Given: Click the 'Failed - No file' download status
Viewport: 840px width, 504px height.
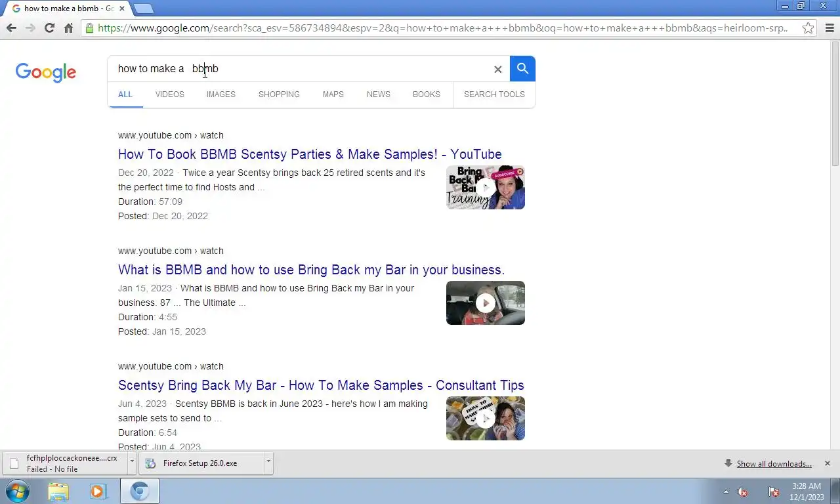Looking at the screenshot, I should [x=52, y=469].
